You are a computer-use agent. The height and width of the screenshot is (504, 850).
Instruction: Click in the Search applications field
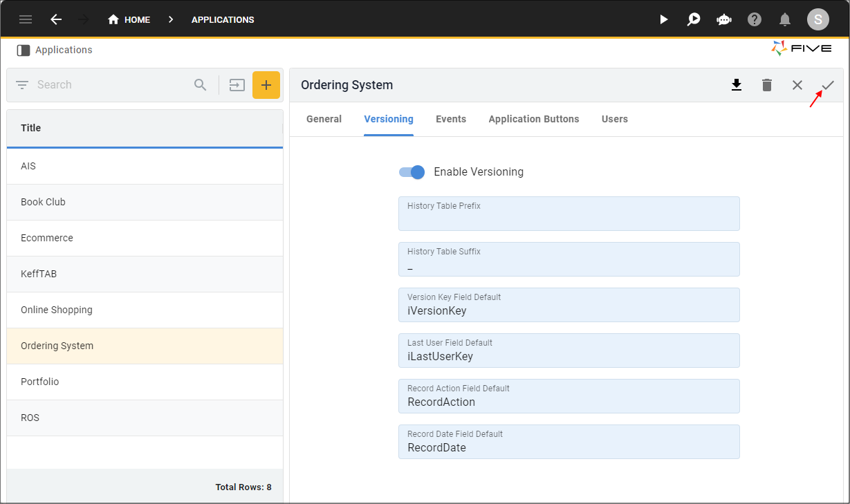[111, 85]
